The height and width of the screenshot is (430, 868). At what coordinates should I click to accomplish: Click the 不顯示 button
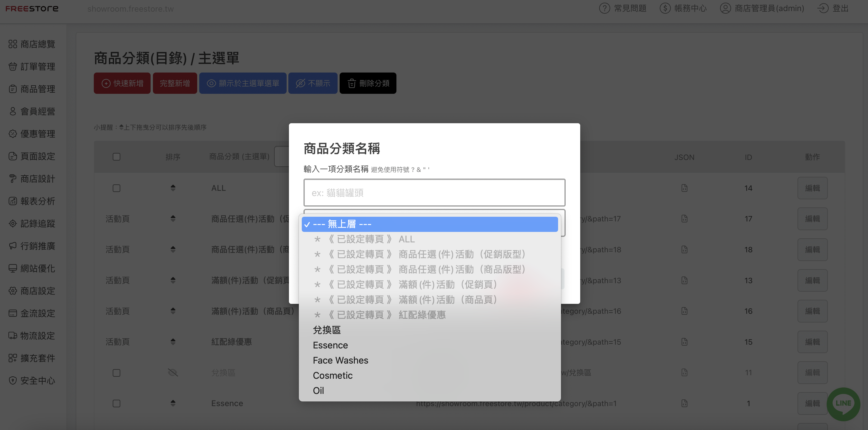coord(313,83)
